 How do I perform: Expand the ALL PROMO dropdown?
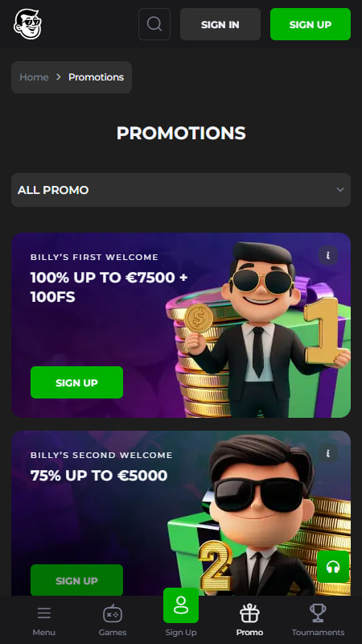tap(181, 190)
